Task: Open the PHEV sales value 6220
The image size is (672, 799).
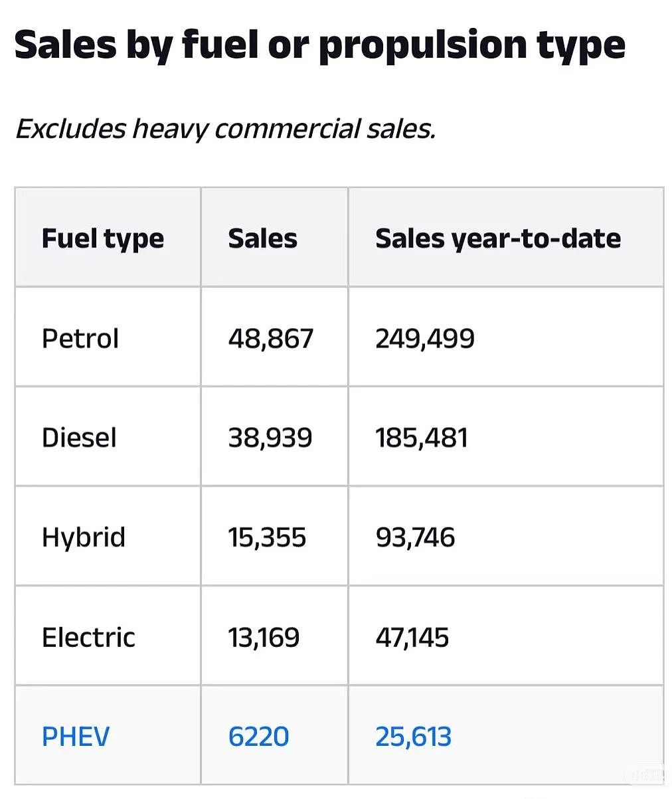Action: click(x=258, y=737)
